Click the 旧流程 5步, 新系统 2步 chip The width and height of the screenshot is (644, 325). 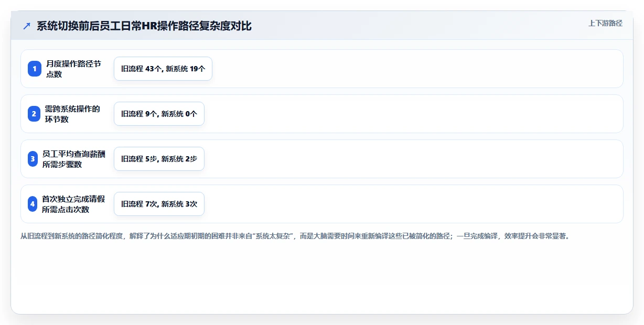click(x=159, y=159)
